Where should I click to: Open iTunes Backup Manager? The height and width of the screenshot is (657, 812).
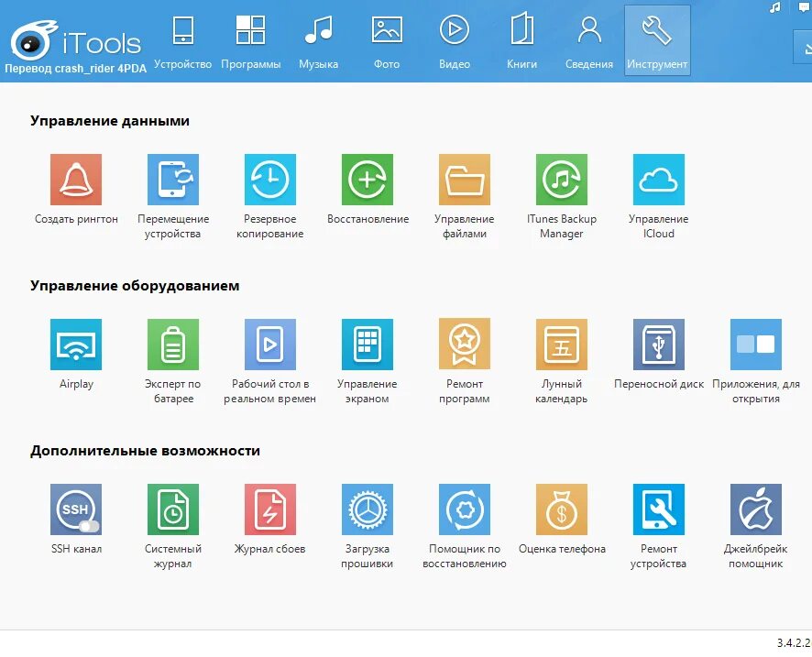tap(562, 179)
